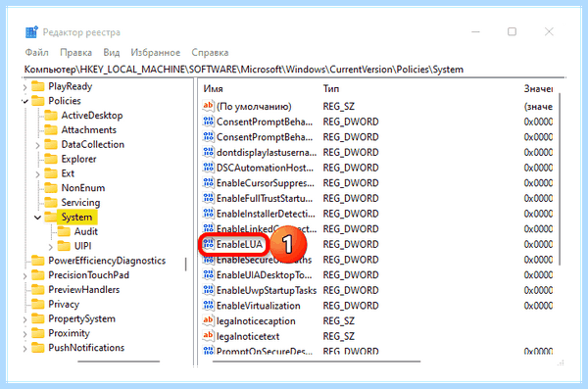Open the Правка menu
Image resolution: width=588 pixels, height=389 pixels.
(x=75, y=53)
